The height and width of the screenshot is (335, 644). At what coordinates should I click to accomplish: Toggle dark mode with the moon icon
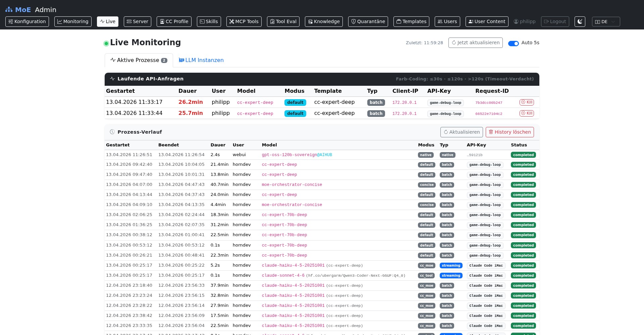[x=580, y=21]
